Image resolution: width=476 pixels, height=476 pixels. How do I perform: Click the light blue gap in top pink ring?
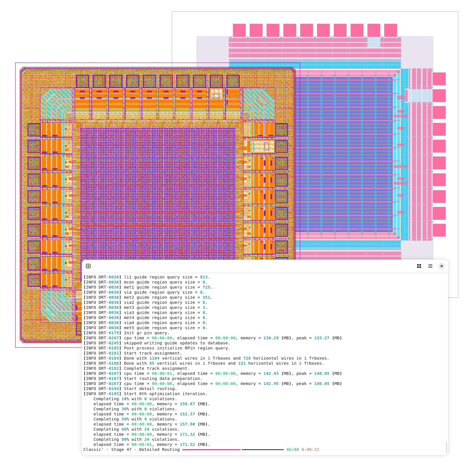[x=374, y=43]
